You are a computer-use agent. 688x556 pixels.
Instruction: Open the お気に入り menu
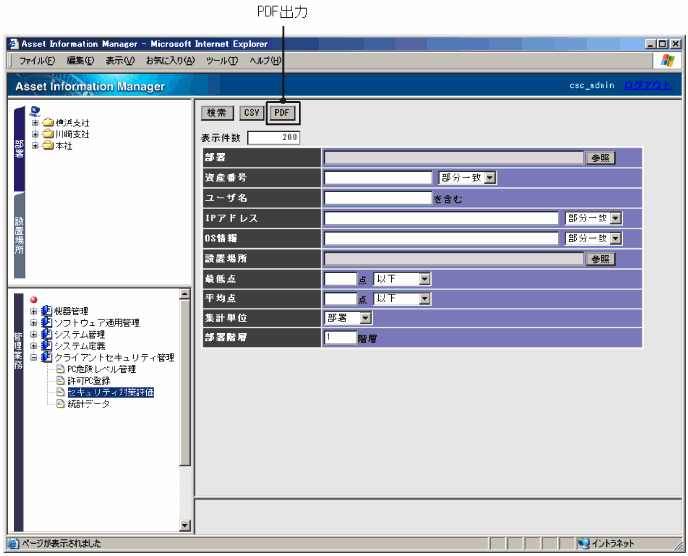pos(170,61)
